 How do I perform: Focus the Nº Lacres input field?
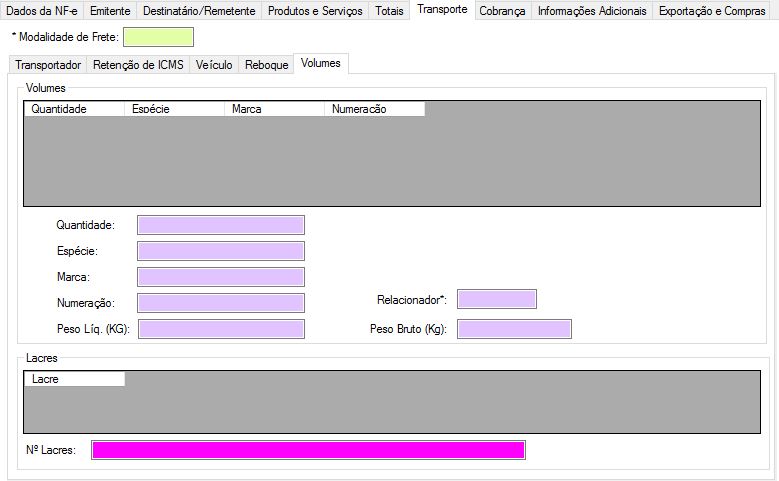point(309,450)
